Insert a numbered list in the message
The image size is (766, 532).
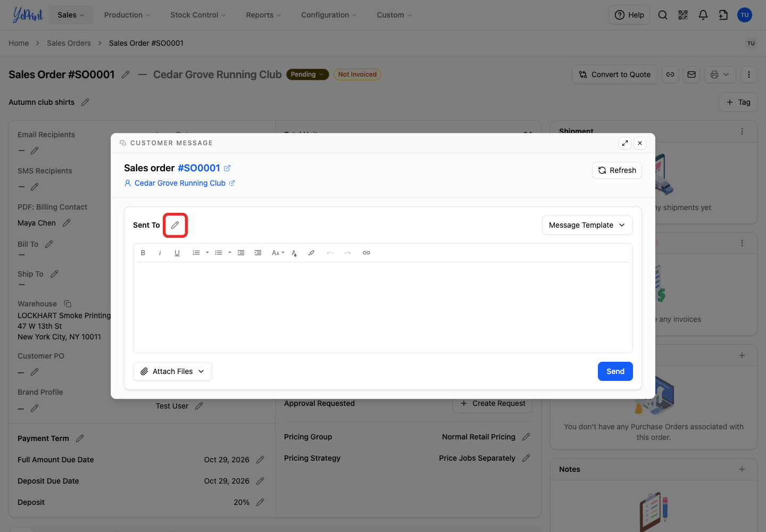pos(196,253)
